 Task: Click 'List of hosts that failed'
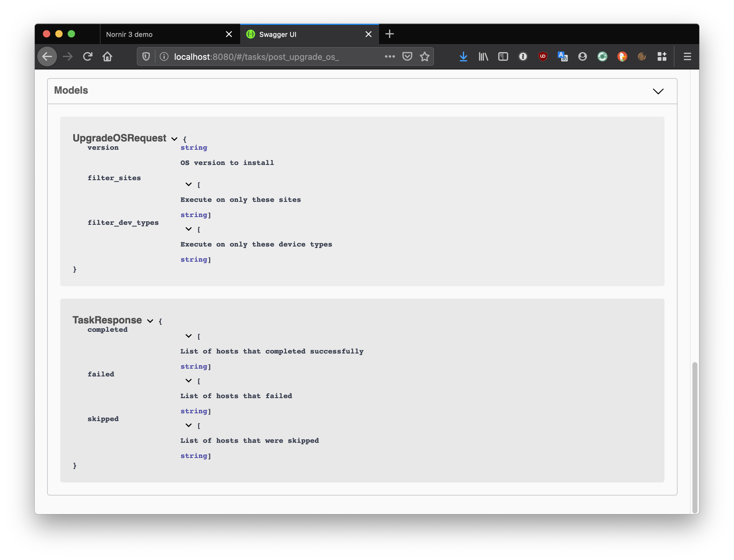click(x=236, y=396)
